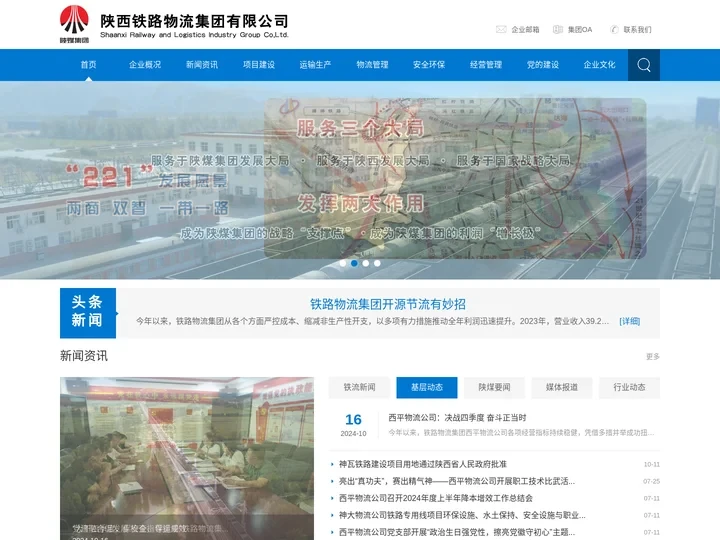Open 神瓦铁路建设项目用地 news item
720x540 pixels.
[x=422, y=464]
